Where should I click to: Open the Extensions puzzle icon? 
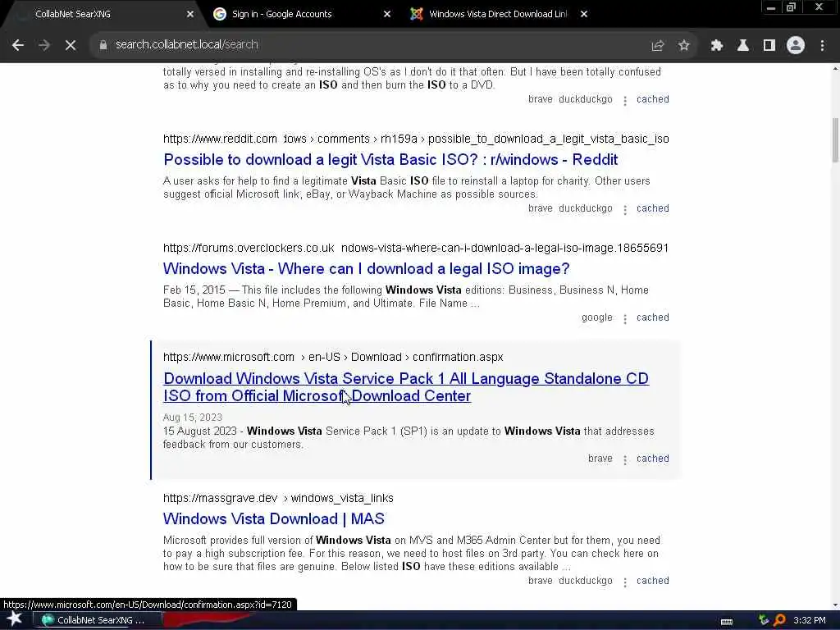717,46
